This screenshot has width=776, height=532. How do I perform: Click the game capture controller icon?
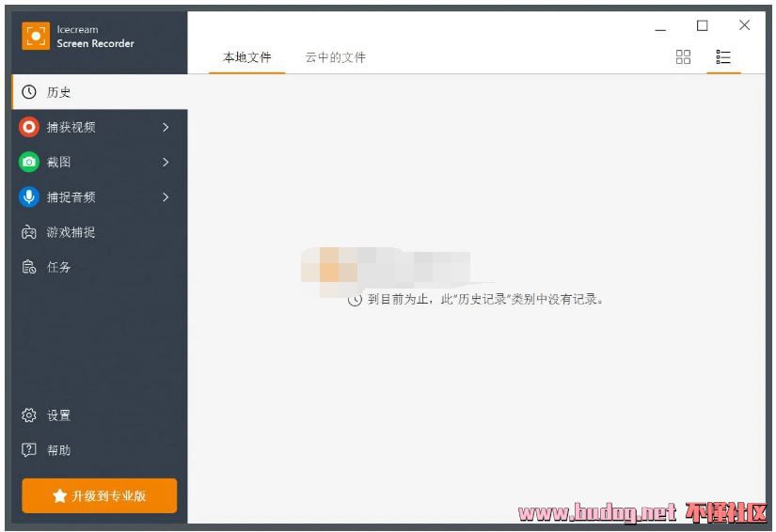pyautogui.click(x=29, y=232)
